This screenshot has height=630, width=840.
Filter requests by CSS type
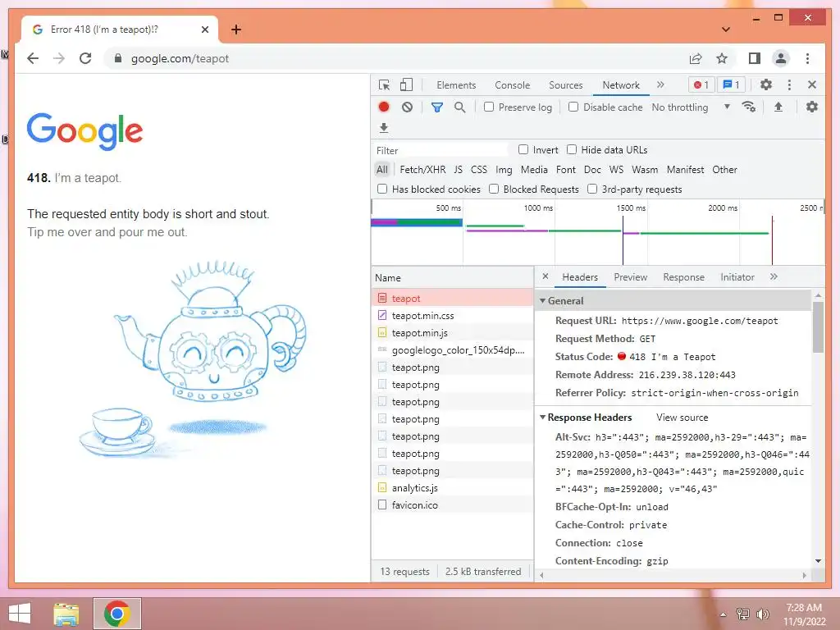point(479,170)
